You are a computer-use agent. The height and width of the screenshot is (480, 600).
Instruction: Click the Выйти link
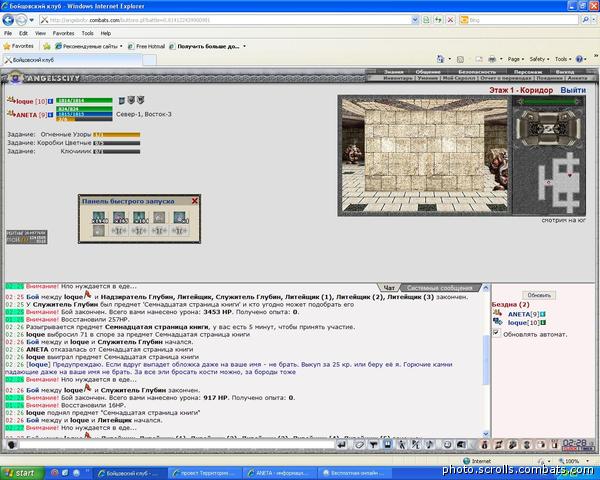[x=573, y=90]
